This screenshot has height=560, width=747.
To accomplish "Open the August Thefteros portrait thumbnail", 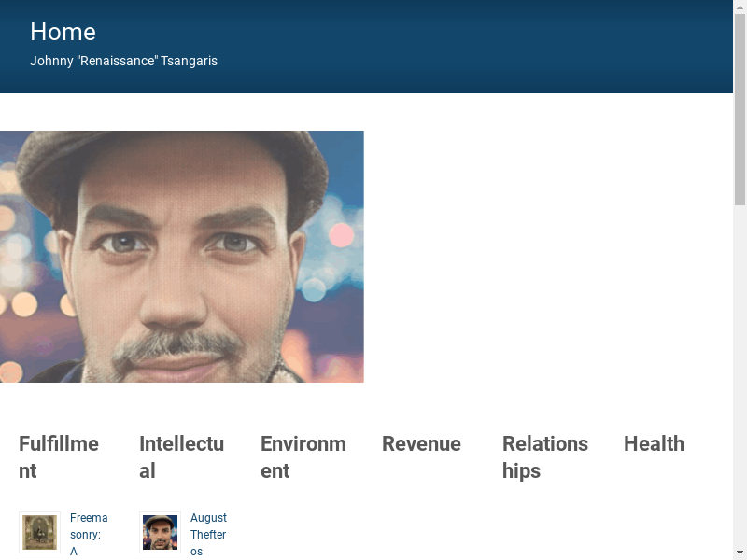I will pyautogui.click(x=160, y=532).
